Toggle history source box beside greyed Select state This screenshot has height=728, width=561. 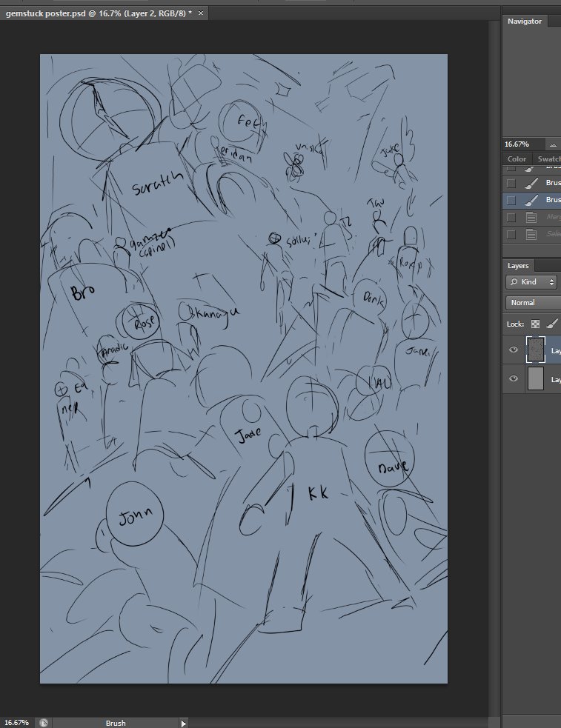point(511,235)
